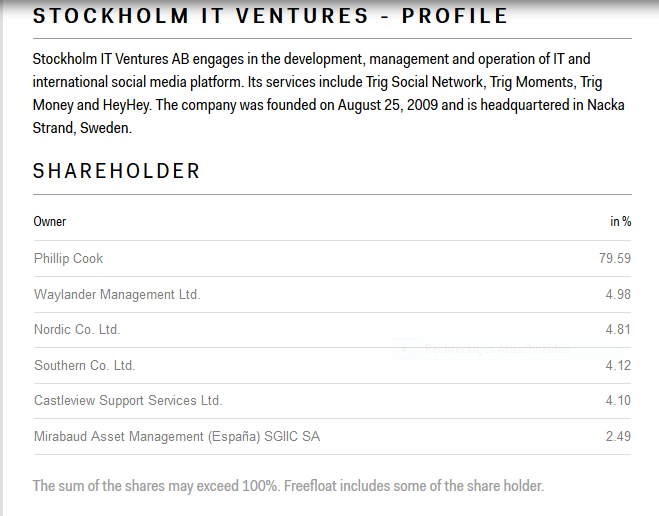Click the 79.59 percentage value
The width and height of the screenshot is (659, 516).
[x=615, y=258]
